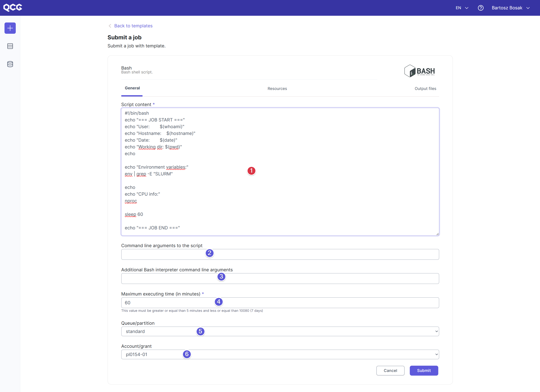Open the jobs list sidebar icon
The width and height of the screenshot is (540, 392).
[10, 46]
